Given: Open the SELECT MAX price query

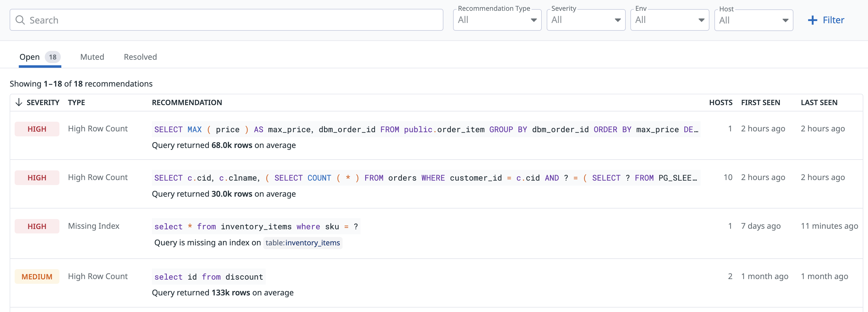Looking at the screenshot, I should tap(426, 129).
